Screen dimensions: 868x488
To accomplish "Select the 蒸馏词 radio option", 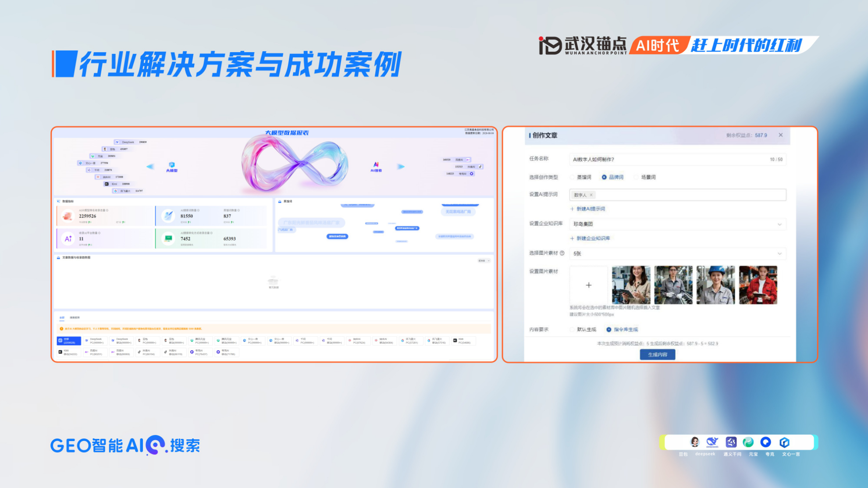I will pyautogui.click(x=581, y=177).
